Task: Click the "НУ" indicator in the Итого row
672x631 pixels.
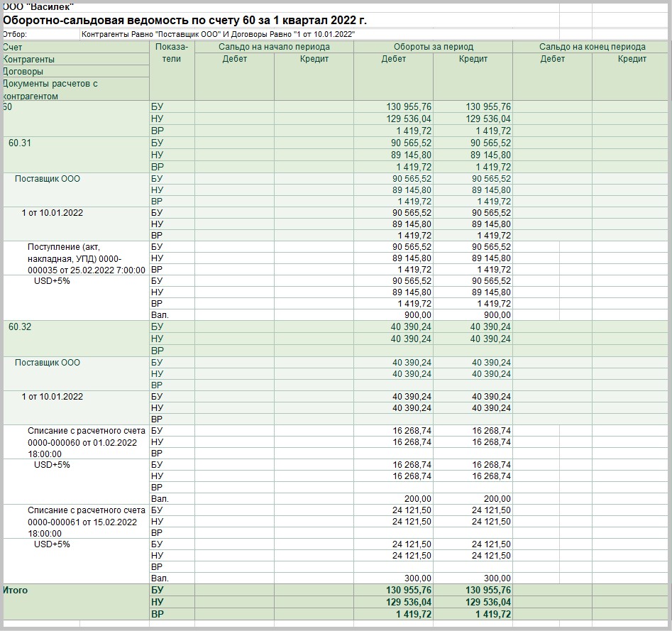Action: click(158, 603)
